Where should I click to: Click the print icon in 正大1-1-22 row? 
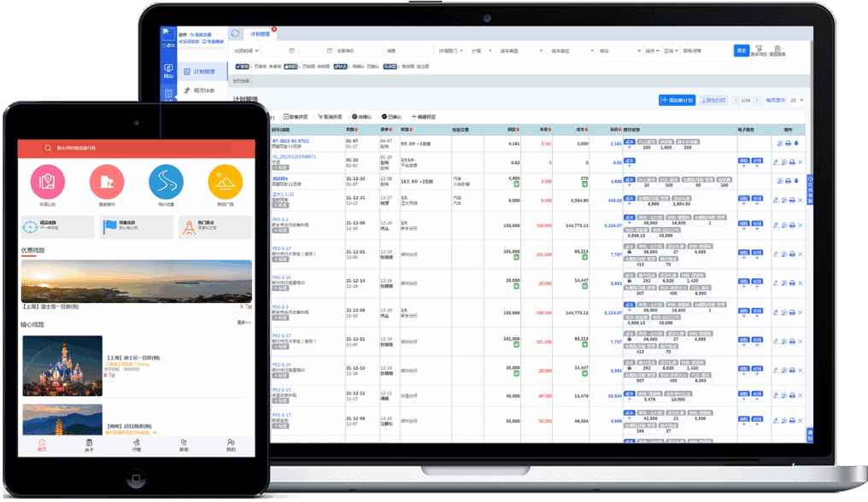792,200
